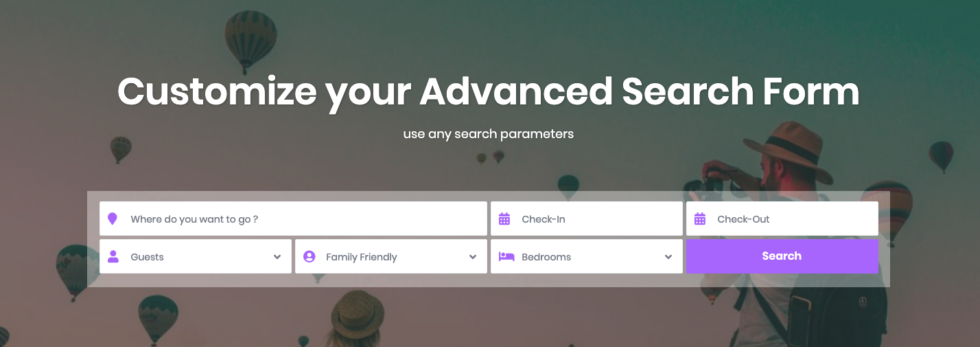Click the 'Customize your Advanced Search Form' heading

tap(489, 91)
